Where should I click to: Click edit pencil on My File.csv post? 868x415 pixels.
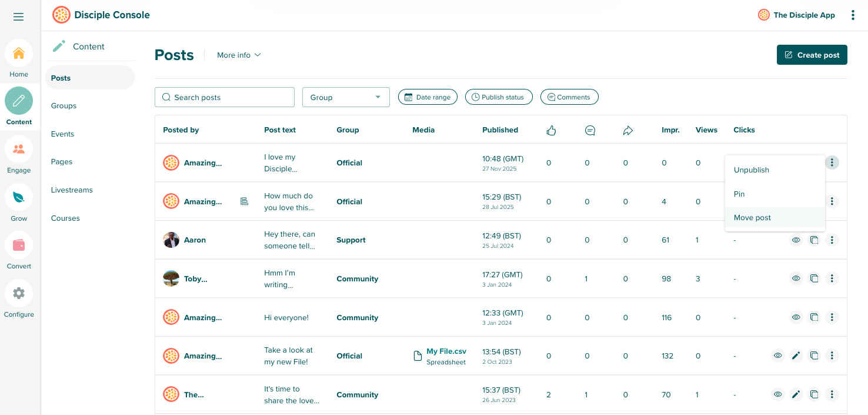click(796, 356)
